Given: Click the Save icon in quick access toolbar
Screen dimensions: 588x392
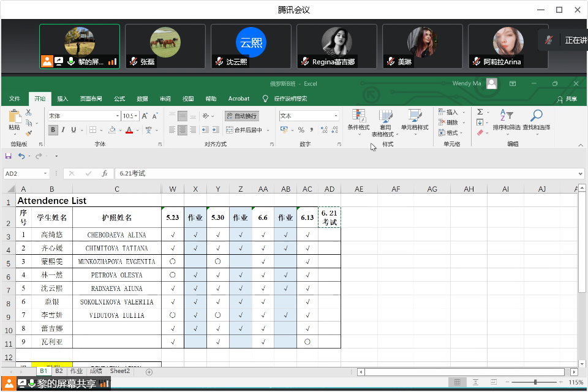Looking at the screenshot, I should coord(8,156).
